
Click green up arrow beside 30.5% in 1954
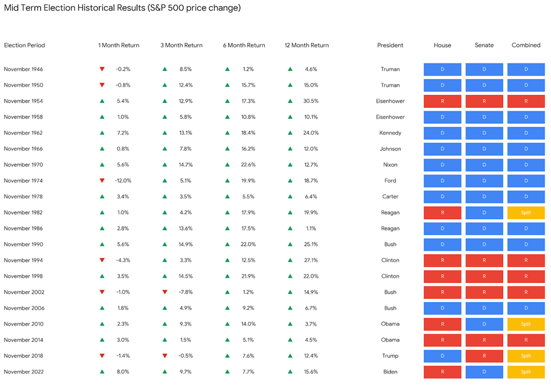point(290,101)
